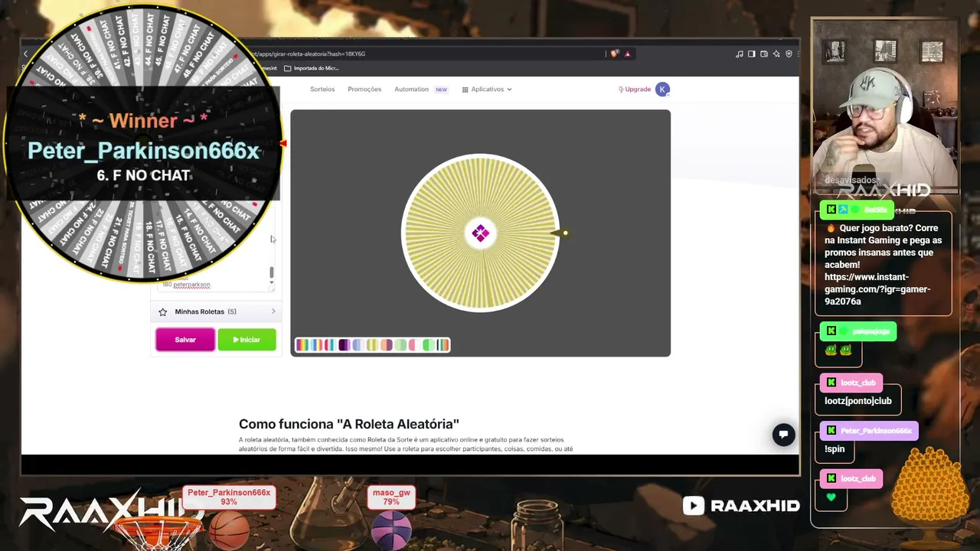Click the maso_gw 79% score label
Viewport: 980px width, 551px height.
(x=391, y=497)
